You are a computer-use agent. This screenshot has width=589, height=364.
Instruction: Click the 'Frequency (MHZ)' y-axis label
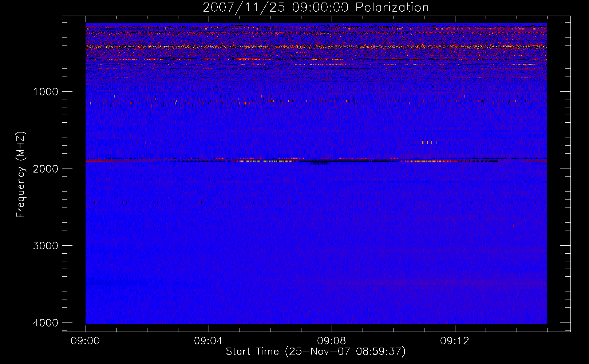(x=21, y=175)
